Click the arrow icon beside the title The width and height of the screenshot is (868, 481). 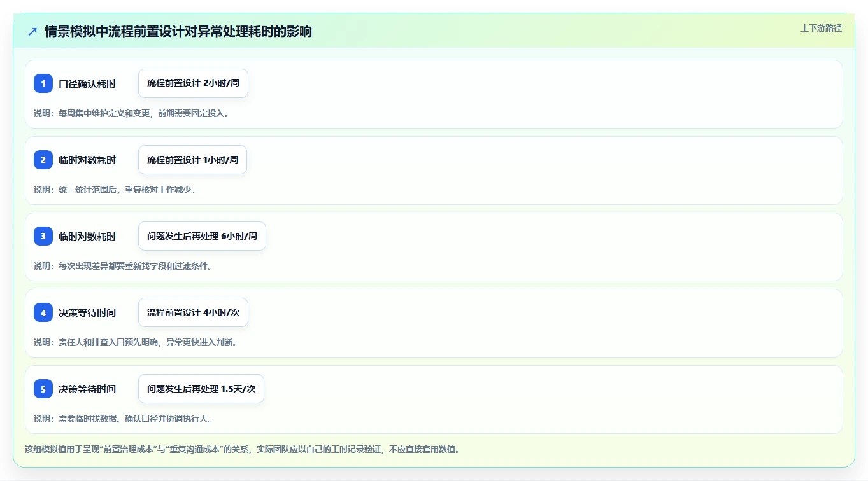[32, 31]
